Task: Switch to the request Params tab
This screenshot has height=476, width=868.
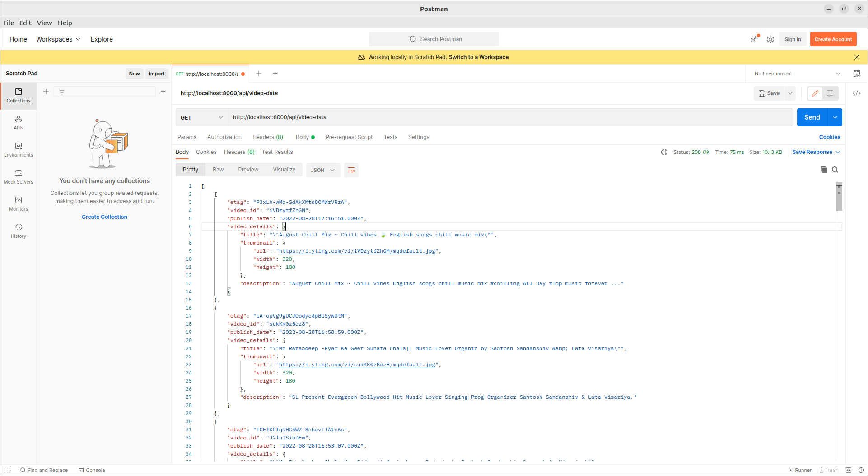Action: (x=187, y=137)
